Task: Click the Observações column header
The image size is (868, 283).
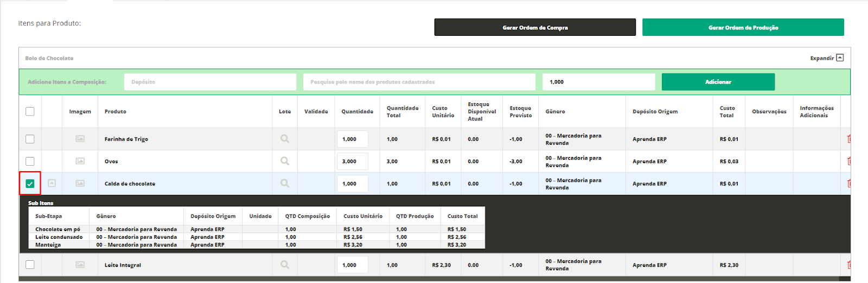Action: pyautogui.click(x=769, y=111)
